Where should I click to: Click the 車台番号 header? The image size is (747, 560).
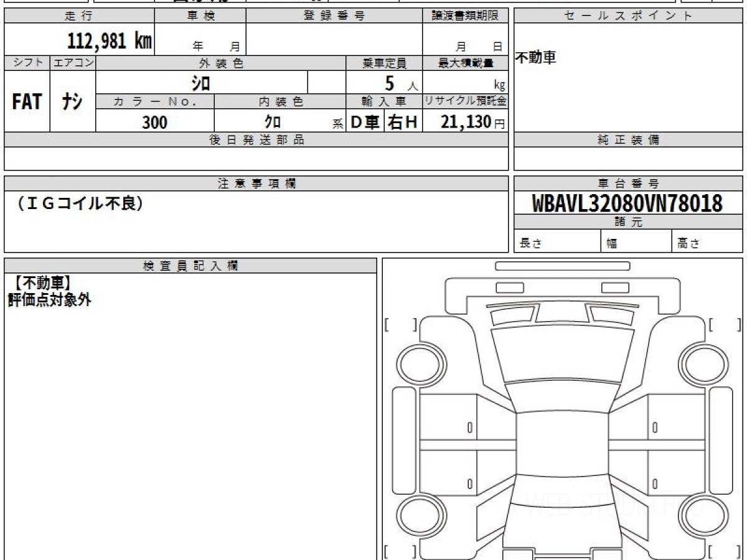click(628, 184)
